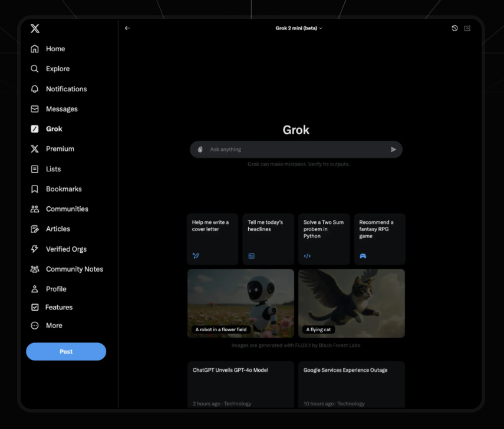Click the back arrow icon
Screen dimensions: 504x429
point(127,28)
